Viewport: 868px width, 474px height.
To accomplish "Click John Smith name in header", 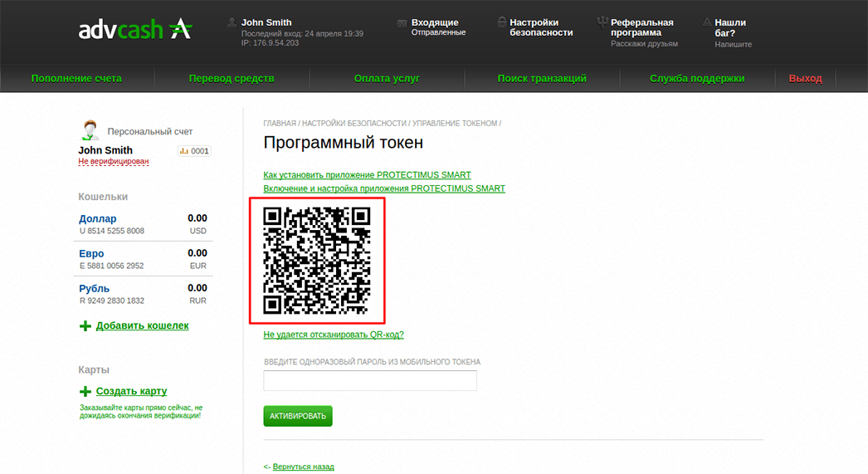I will (266, 22).
